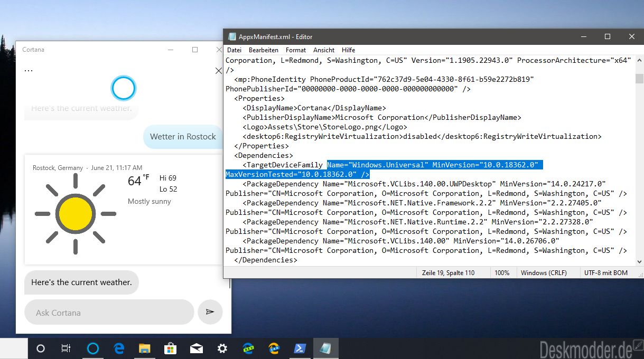Click the closing </Properties> tag
644x359 pixels.
pos(262,146)
